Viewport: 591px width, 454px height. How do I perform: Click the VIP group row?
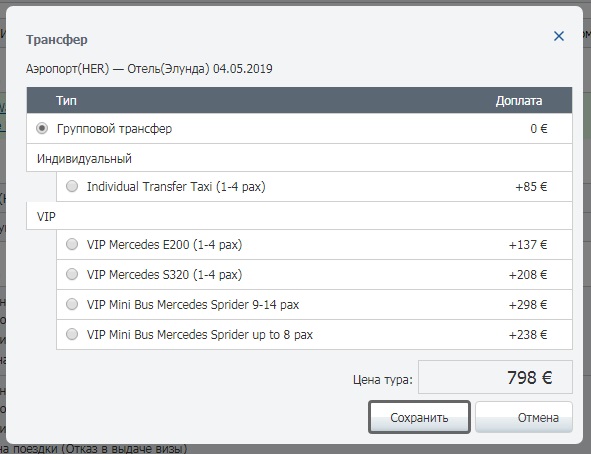pos(299,216)
